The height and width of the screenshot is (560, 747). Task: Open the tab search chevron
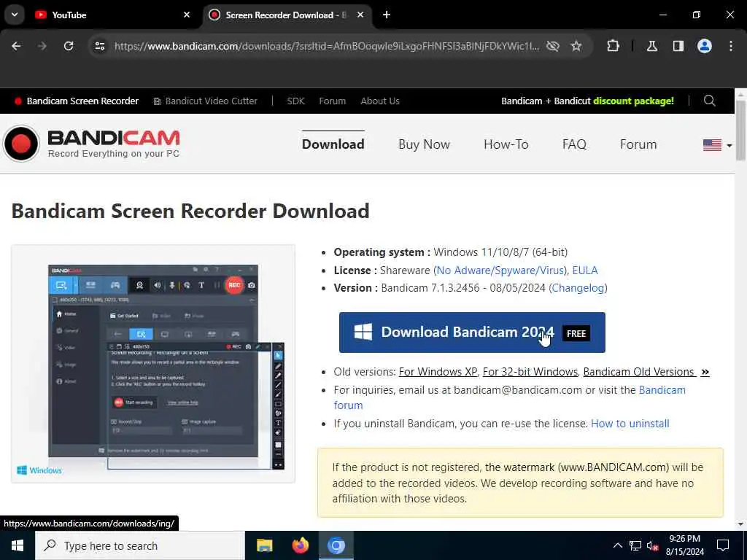click(x=15, y=15)
